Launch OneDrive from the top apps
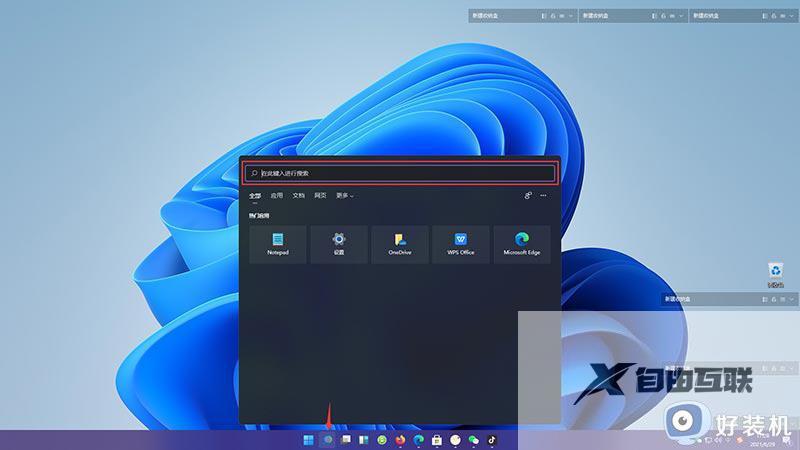 click(399, 244)
